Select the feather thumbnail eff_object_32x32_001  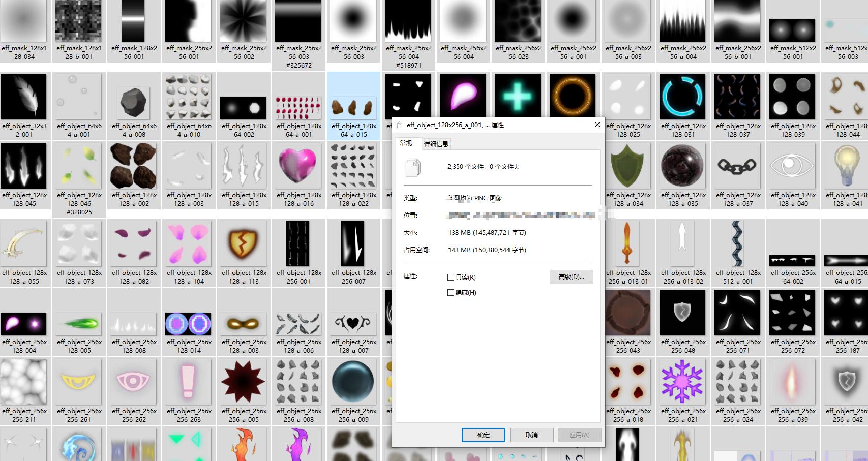tap(24, 97)
